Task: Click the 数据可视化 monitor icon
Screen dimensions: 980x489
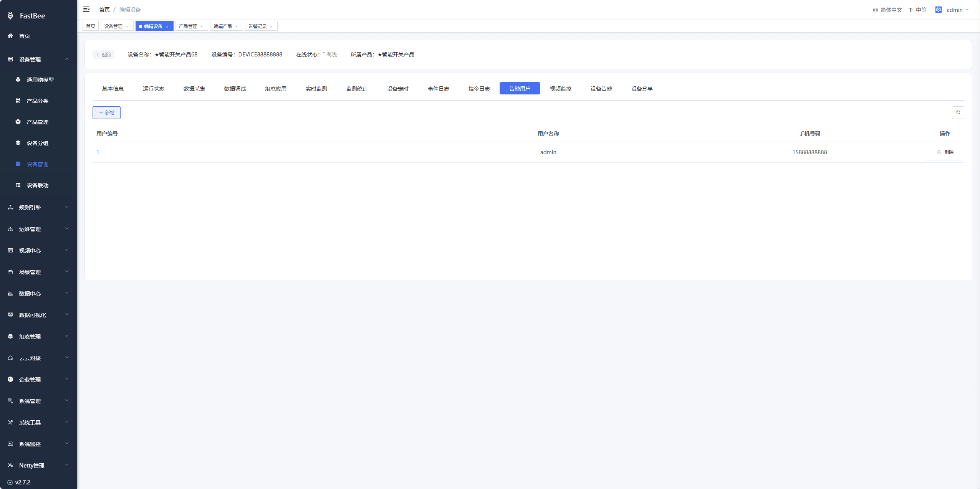Action: (x=10, y=315)
